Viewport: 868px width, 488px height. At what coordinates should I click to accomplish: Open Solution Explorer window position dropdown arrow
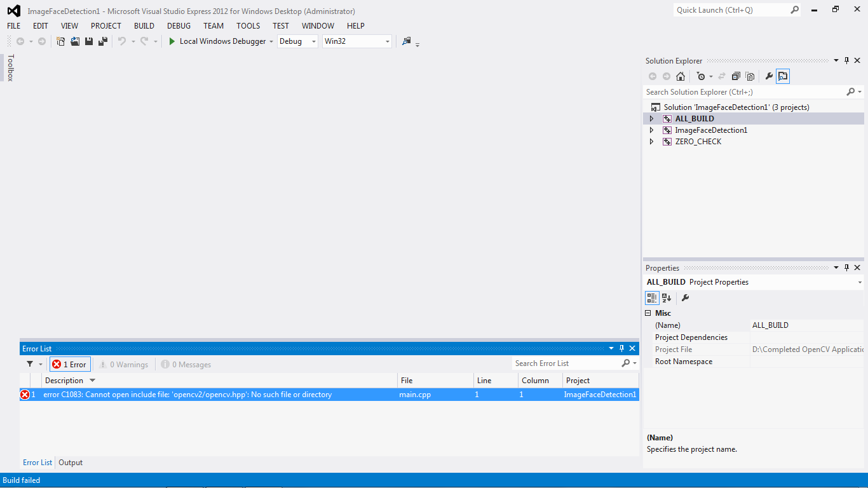coord(836,61)
